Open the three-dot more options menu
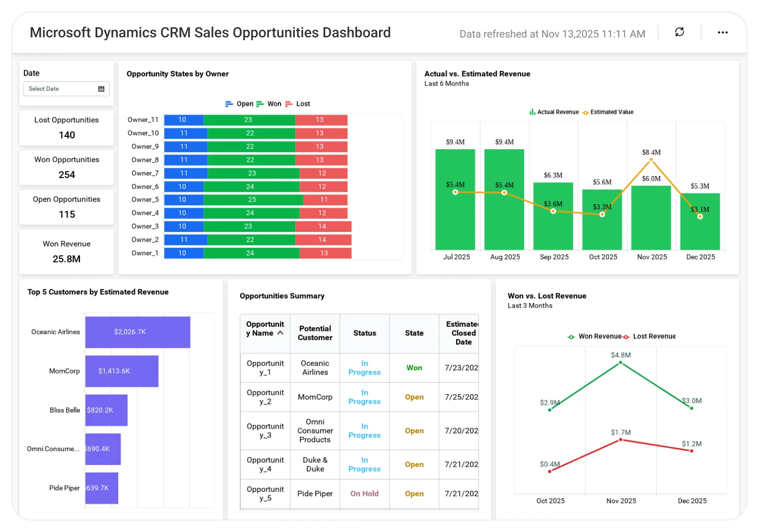The height and width of the screenshot is (532, 759). (x=723, y=33)
